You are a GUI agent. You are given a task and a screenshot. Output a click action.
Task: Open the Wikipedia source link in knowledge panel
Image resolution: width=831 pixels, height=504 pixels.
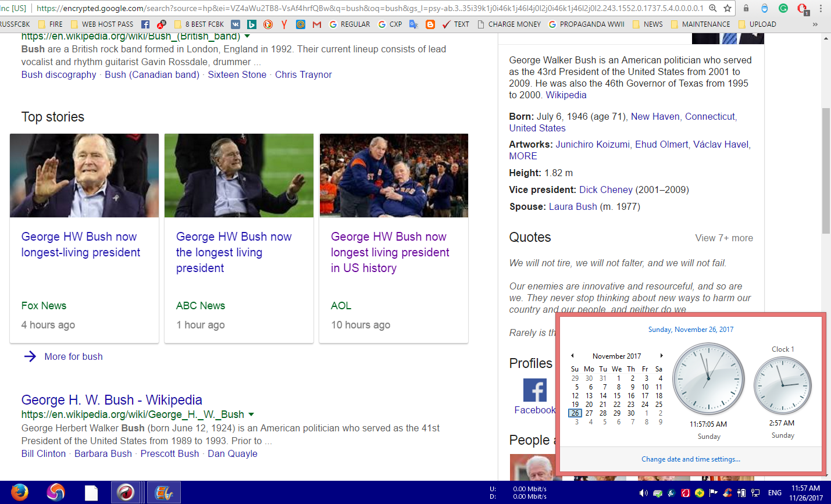click(x=566, y=95)
